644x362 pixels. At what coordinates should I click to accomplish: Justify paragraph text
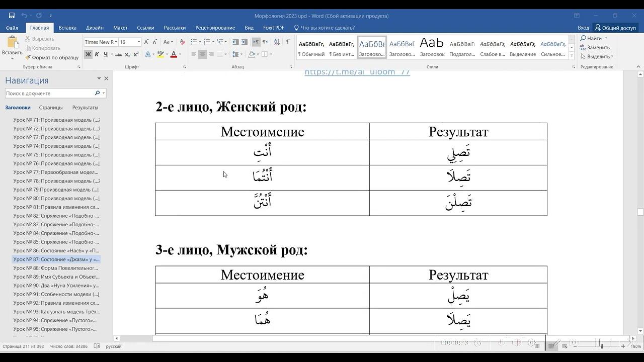click(x=220, y=54)
